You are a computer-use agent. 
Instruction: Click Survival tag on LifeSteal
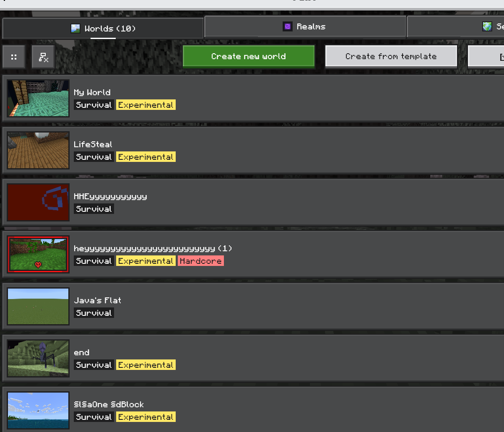pyautogui.click(x=94, y=157)
